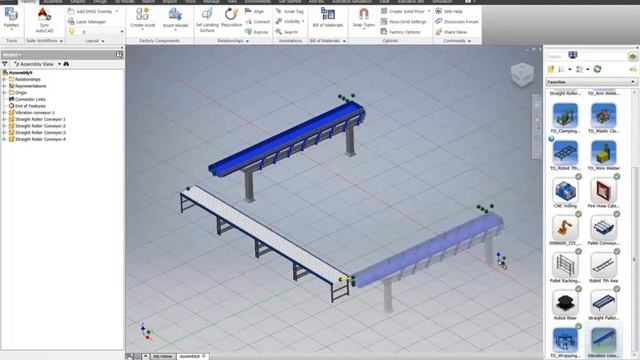
Task: Click the Align command
Action: [254, 11]
